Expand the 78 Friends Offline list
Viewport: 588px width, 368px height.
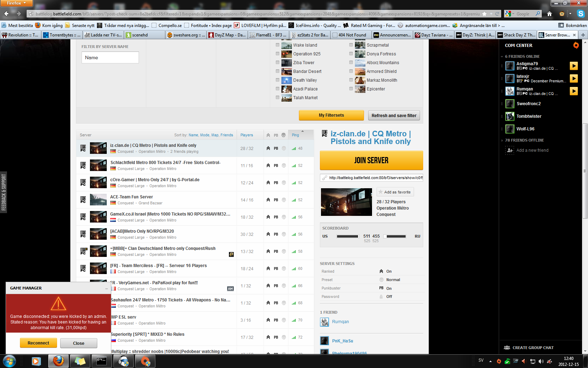[x=502, y=140]
